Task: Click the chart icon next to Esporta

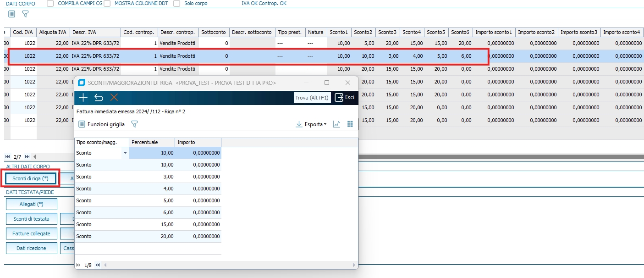Action: tap(336, 124)
